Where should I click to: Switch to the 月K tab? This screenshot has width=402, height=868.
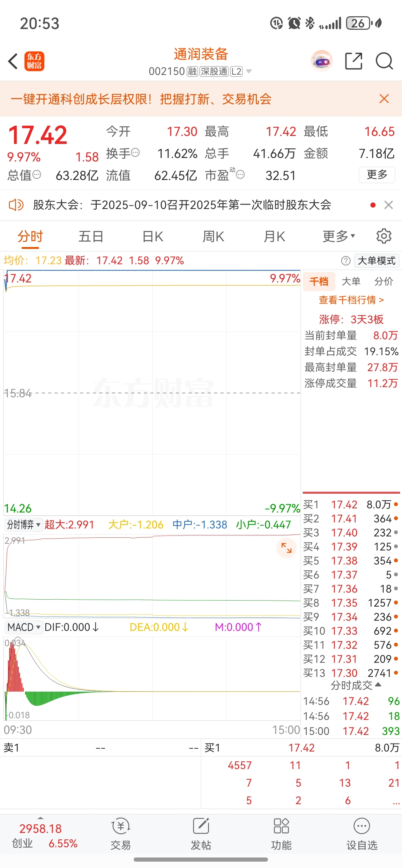[274, 236]
